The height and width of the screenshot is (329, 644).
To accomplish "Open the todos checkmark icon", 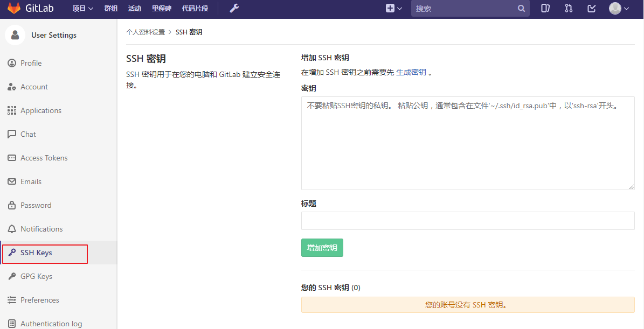I will (x=591, y=9).
